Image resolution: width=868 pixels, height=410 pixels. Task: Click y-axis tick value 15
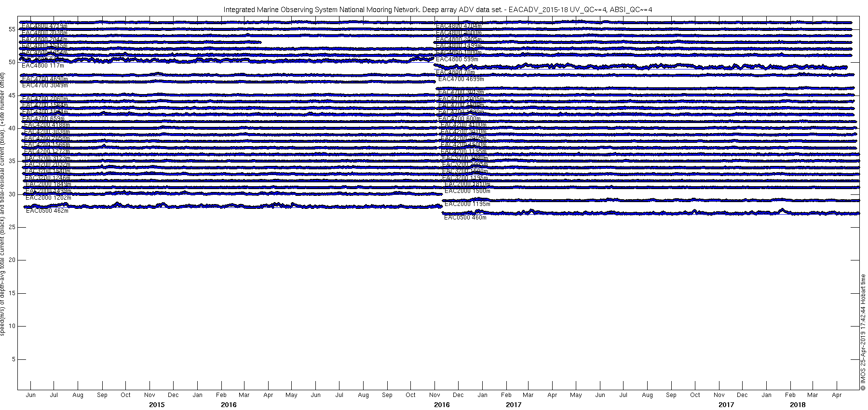tap(12, 293)
